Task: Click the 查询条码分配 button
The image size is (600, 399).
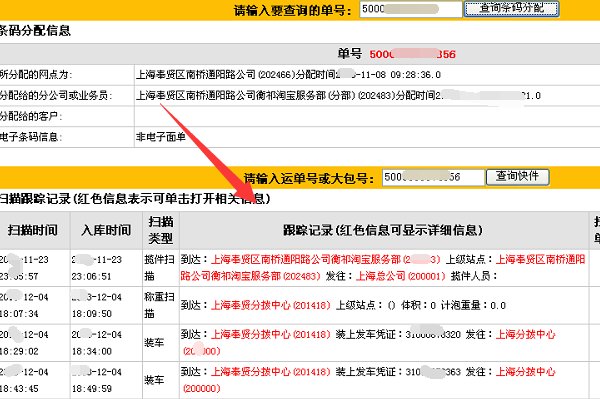Action: [x=512, y=8]
